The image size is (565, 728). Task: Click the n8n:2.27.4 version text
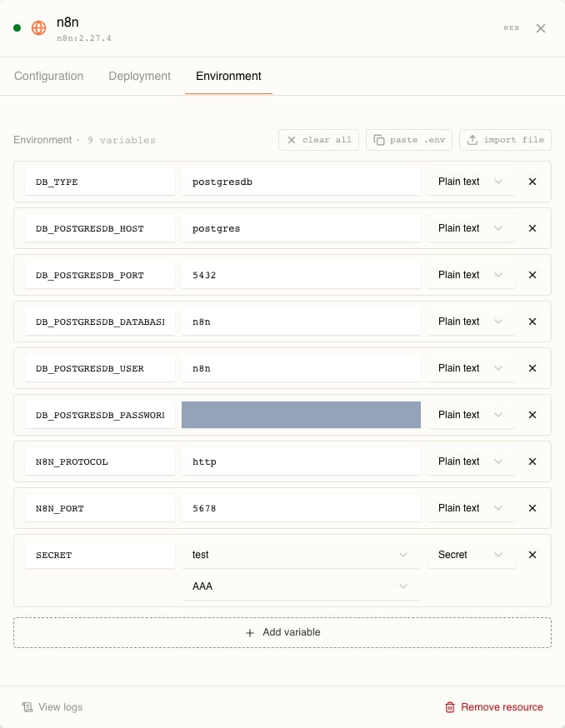tap(84, 38)
